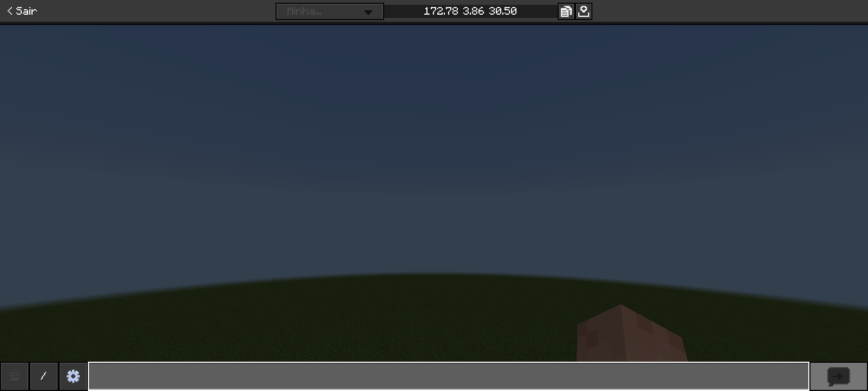Select the Z coordinate value 30.50
The image size is (868, 391).
pyautogui.click(x=503, y=11)
